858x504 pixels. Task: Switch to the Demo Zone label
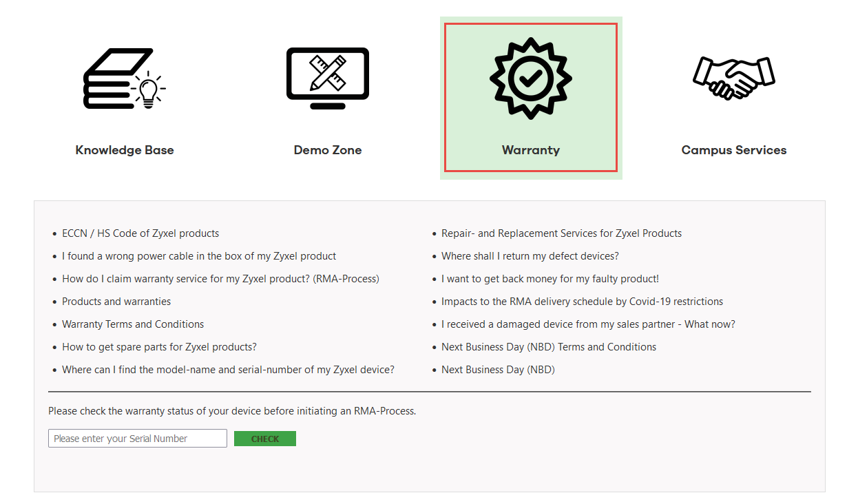click(x=328, y=150)
